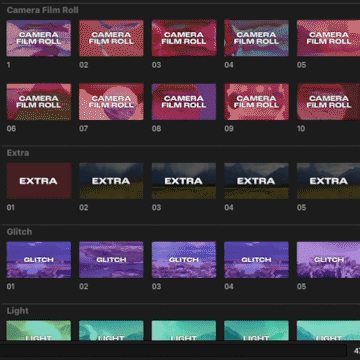Image resolution: width=360 pixels, height=360 pixels.
Task: Click the Extra 05 thumbnail
Action: pyautogui.click(x=328, y=181)
